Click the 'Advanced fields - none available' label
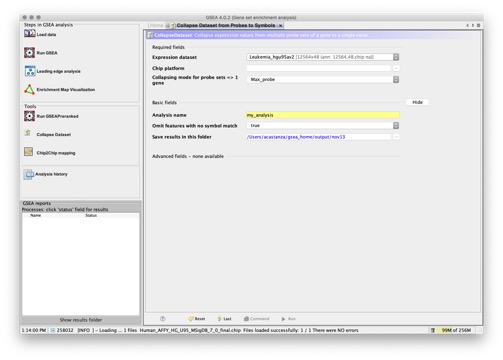 (x=188, y=156)
